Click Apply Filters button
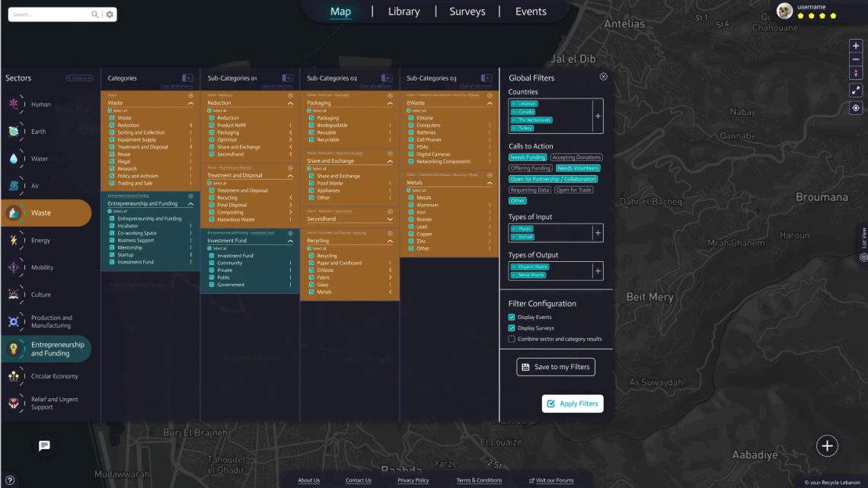This screenshot has height=488, width=868. click(573, 403)
